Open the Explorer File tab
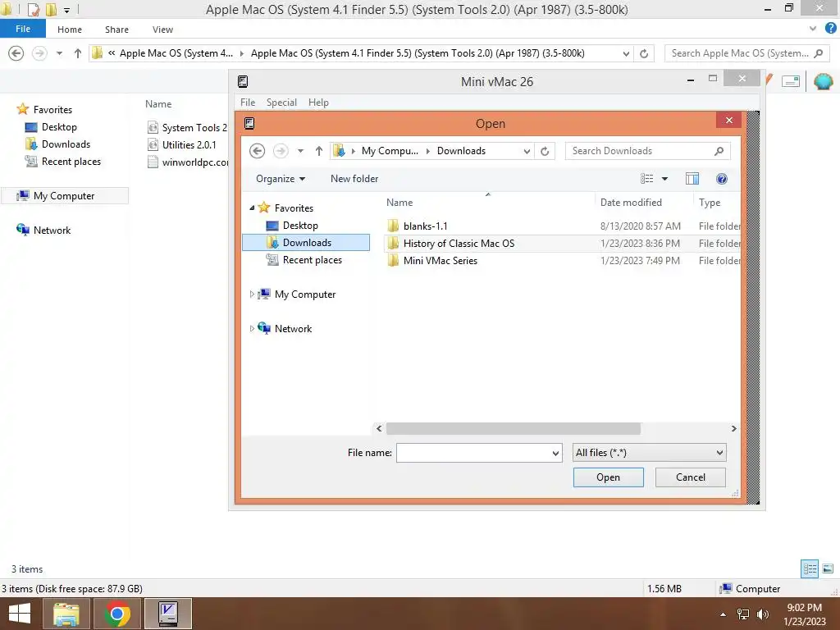 coord(22,29)
